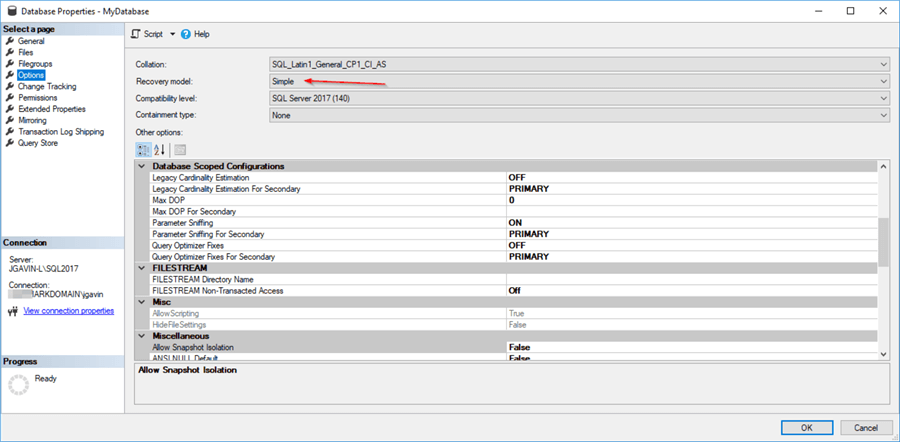The width and height of the screenshot is (900, 442).
Task: Select Query Optimizer Fixes For Secondary row
Action: 514,257
